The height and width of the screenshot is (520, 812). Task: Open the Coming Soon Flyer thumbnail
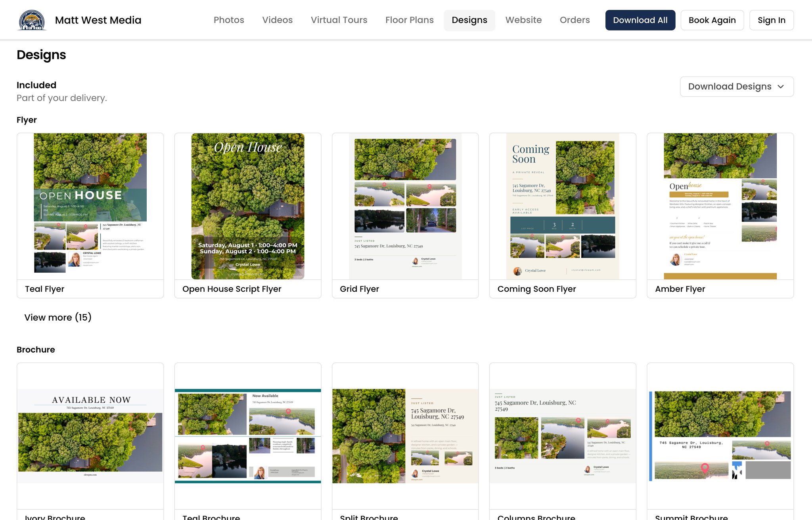pos(563,206)
